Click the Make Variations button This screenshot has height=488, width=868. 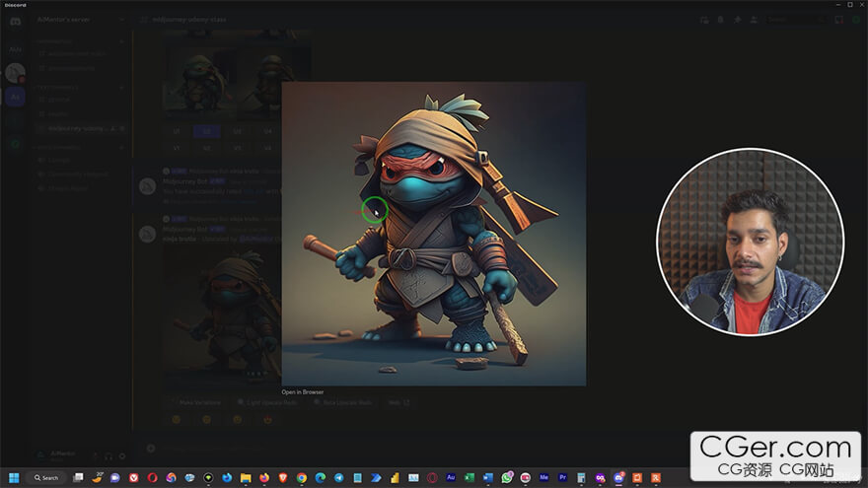195,402
